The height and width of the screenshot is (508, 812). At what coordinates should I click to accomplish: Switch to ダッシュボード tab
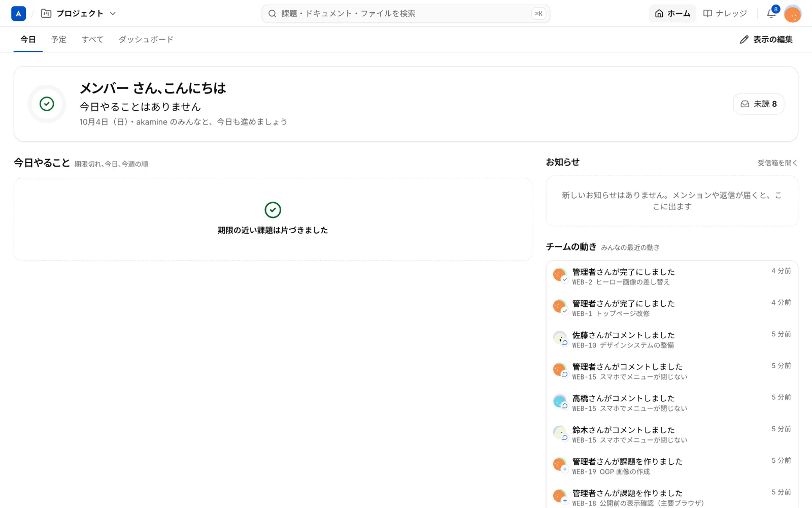[146, 39]
